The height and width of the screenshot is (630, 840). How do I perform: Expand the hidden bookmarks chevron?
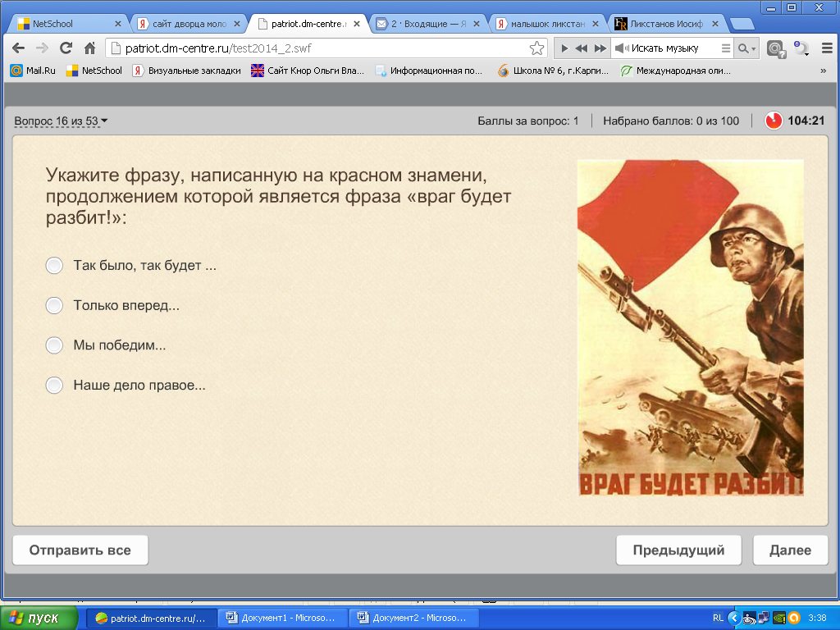click(x=824, y=71)
